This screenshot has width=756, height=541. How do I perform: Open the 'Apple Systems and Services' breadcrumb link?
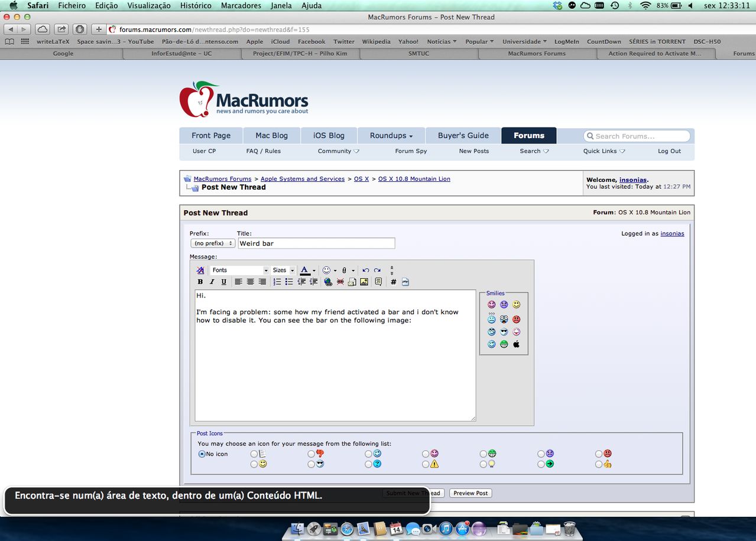[x=303, y=179]
